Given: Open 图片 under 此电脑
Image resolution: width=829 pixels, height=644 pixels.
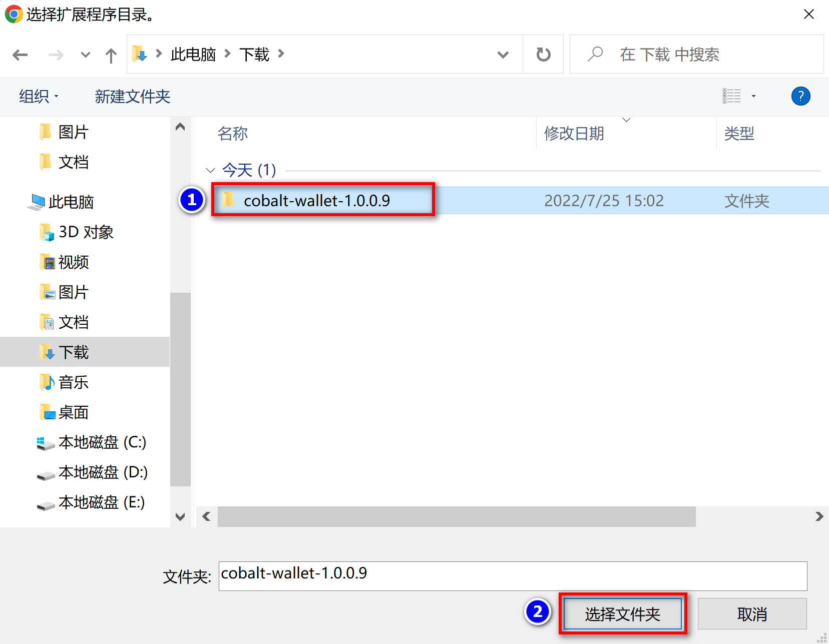Looking at the screenshot, I should coord(74,292).
